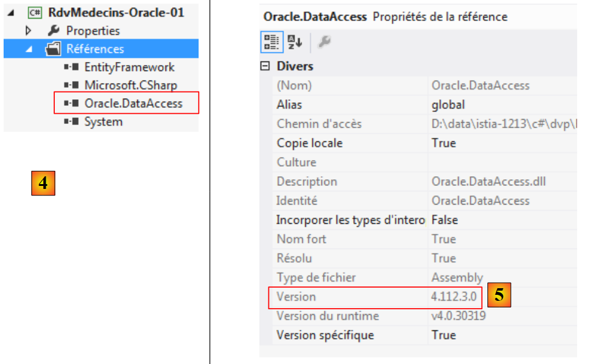This screenshot has width=594, height=364.
Task: Collapse the Références node arrow
Action: 28,50
